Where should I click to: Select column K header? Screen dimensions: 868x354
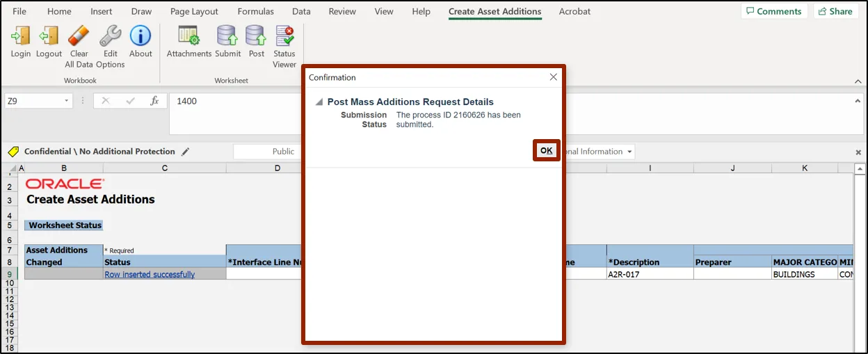pyautogui.click(x=805, y=168)
